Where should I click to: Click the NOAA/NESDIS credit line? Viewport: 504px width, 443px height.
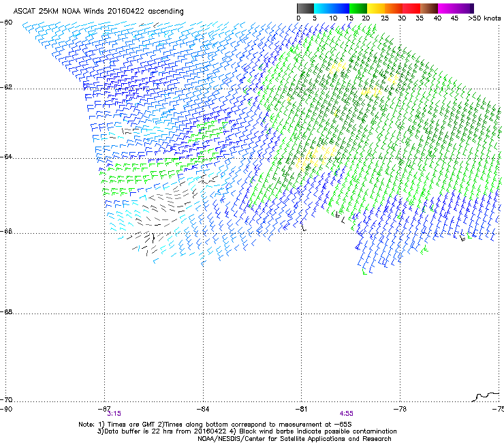(x=294, y=439)
